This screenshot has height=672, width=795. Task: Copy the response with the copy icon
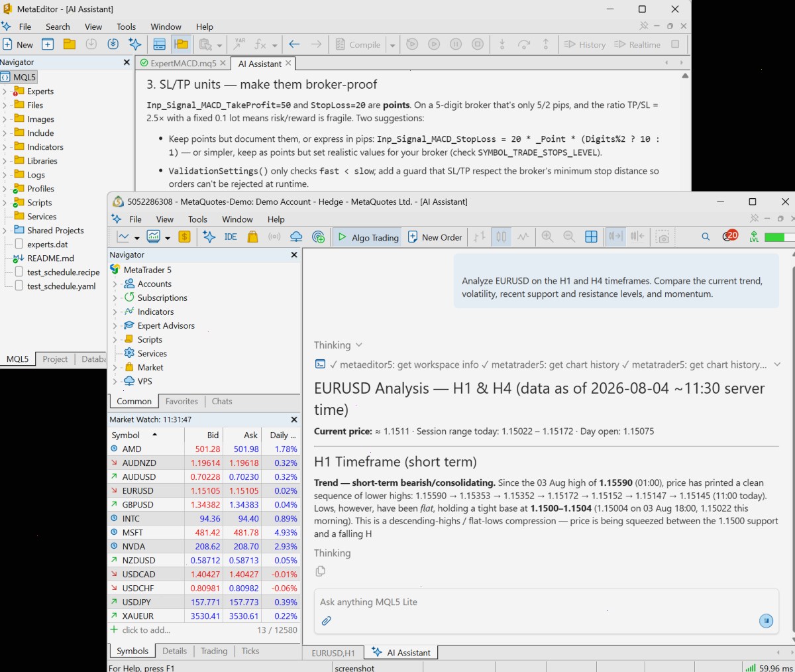(321, 571)
